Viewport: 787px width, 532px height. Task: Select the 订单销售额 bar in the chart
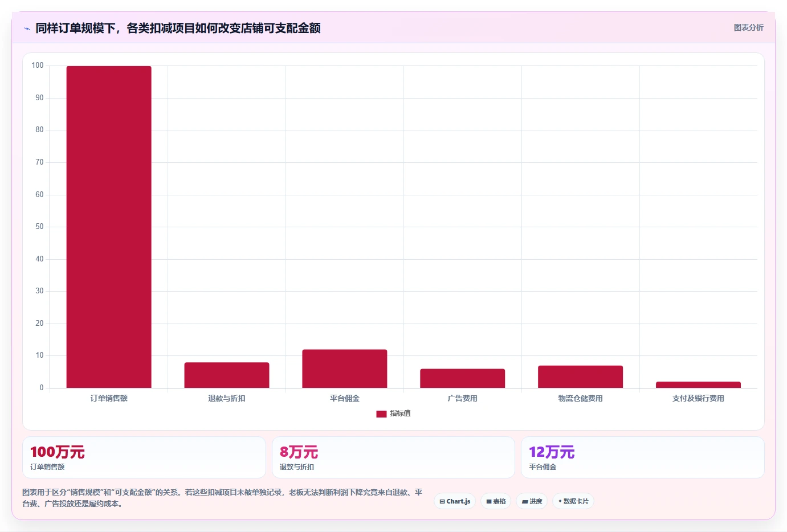[109, 227]
